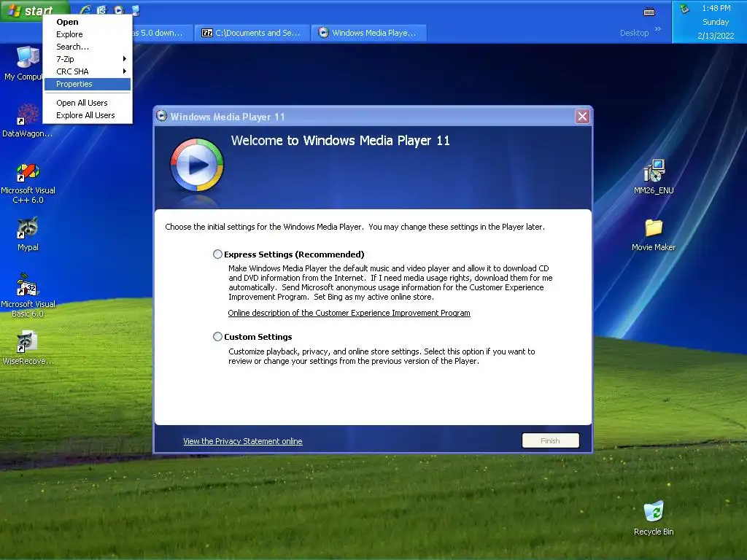Close the Windows Media Player 11 dialog
Viewport: 747px width, 560px height.
582,116
